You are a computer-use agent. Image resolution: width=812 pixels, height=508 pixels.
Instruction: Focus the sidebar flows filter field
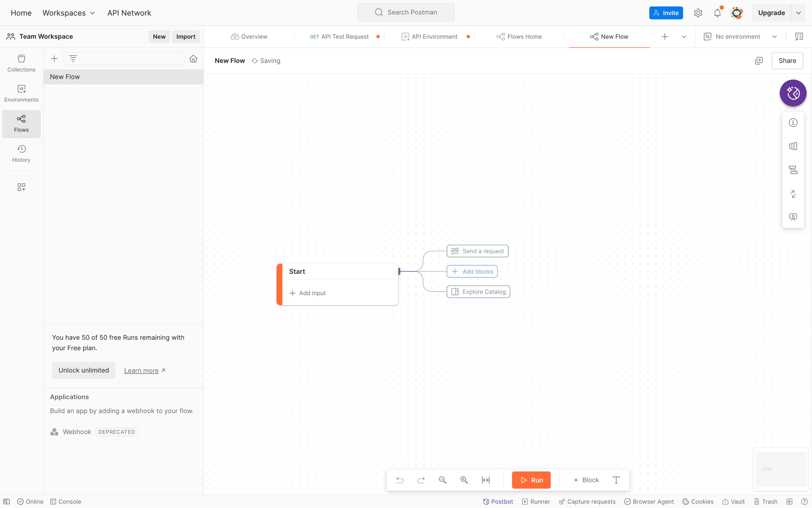pyautogui.click(x=123, y=59)
